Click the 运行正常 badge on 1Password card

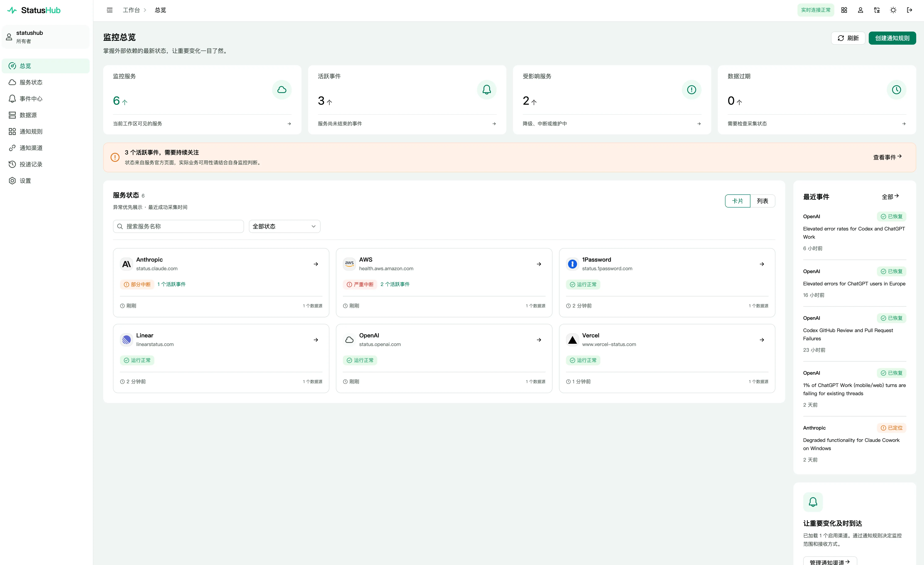point(583,284)
